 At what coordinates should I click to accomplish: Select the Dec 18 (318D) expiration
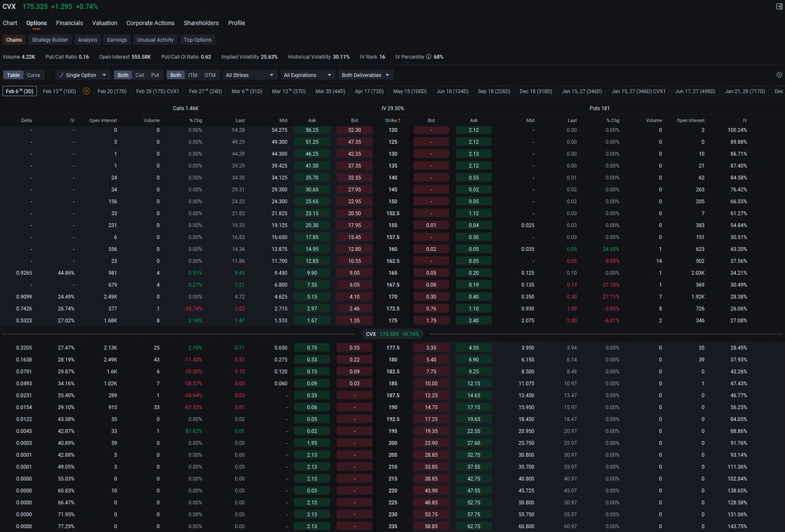[x=536, y=91]
